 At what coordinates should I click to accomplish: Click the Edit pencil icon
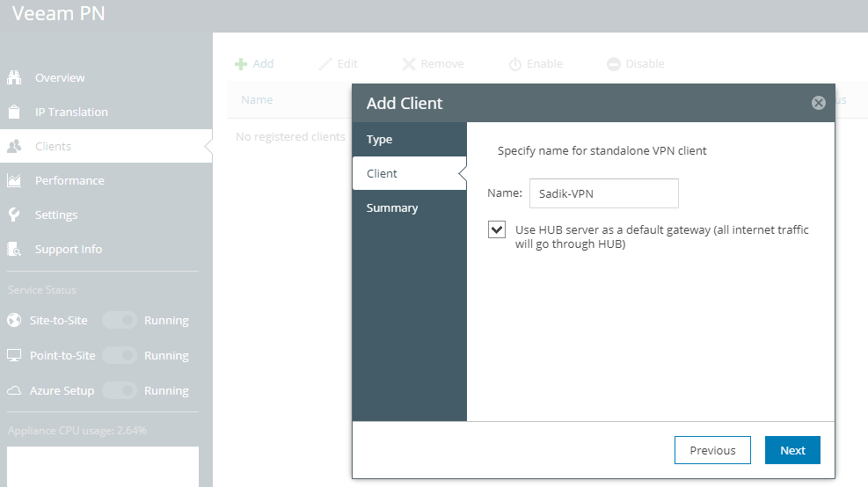(x=325, y=64)
